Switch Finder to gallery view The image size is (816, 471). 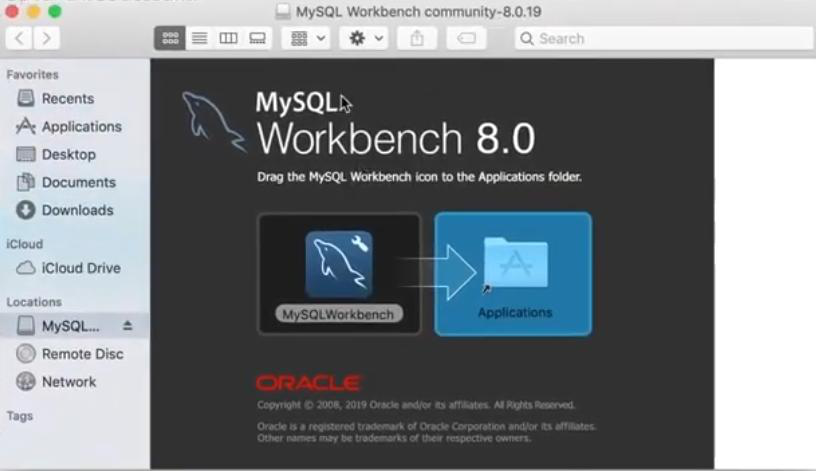(x=258, y=39)
